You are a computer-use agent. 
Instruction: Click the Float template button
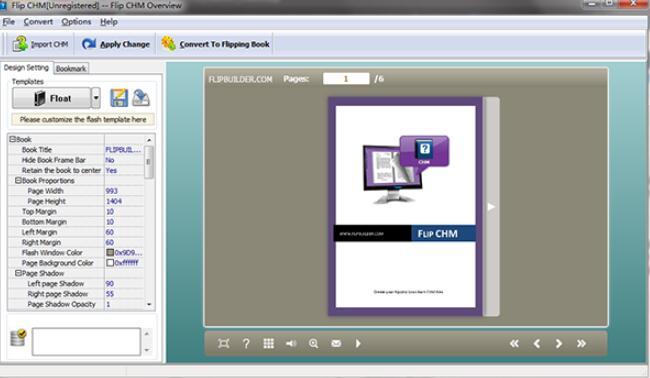coord(51,98)
